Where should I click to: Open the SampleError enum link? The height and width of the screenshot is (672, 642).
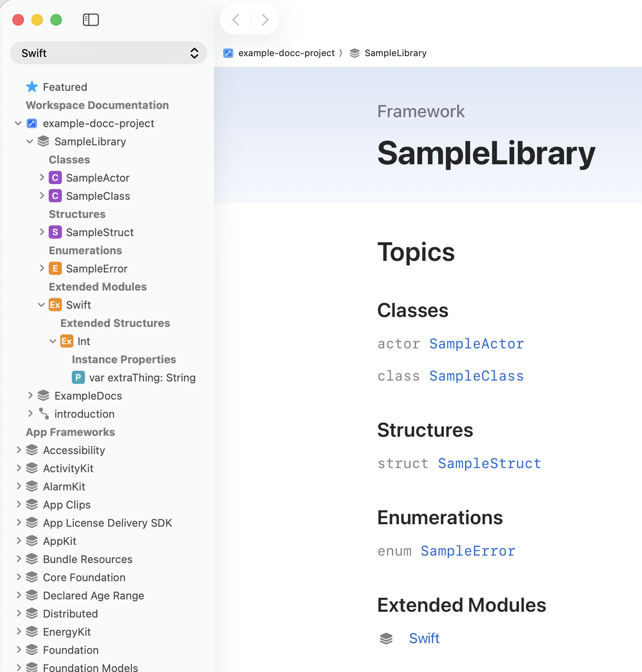coord(468,551)
